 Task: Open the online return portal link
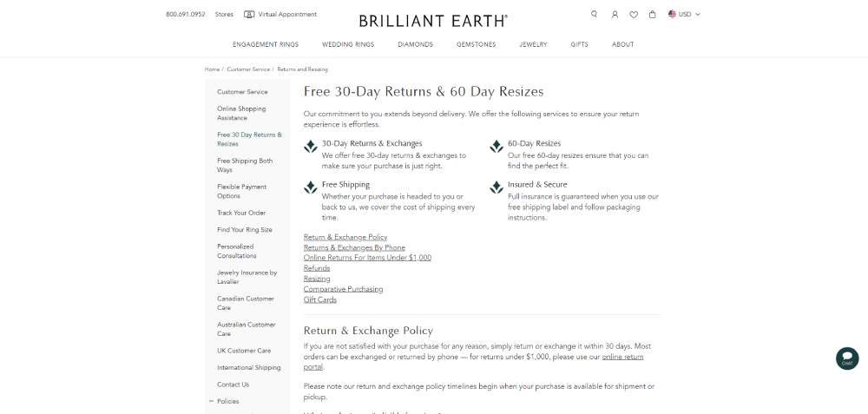(622, 357)
